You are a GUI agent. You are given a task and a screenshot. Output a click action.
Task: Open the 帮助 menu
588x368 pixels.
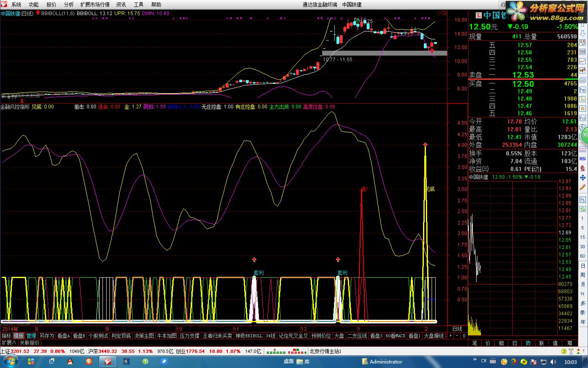[x=156, y=4]
